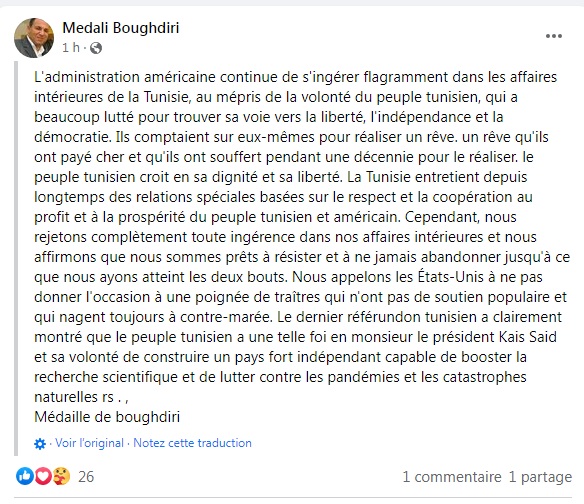Click the "1 h" post timestamp

[x=71, y=48]
